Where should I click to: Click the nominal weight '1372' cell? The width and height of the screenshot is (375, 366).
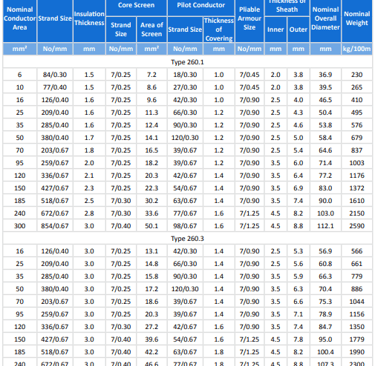tap(357, 188)
